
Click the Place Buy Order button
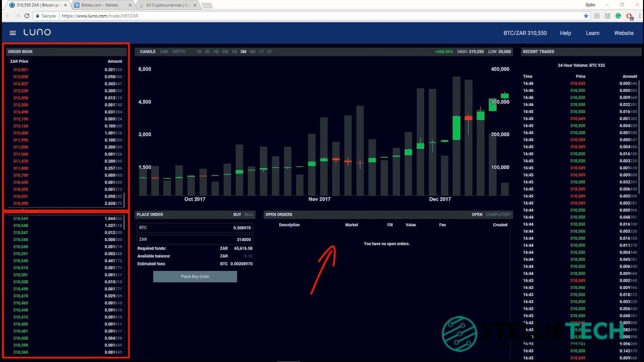tap(195, 277)
